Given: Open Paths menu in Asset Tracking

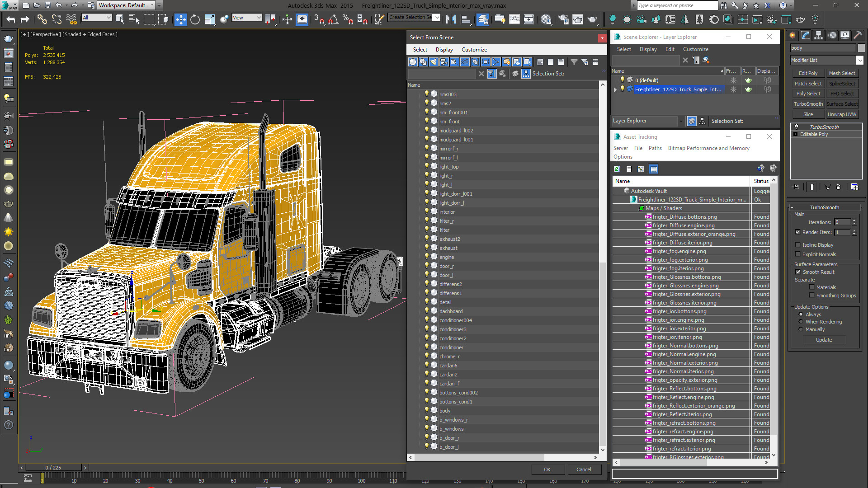Looking at the screenshot, I should coord(655,148).
